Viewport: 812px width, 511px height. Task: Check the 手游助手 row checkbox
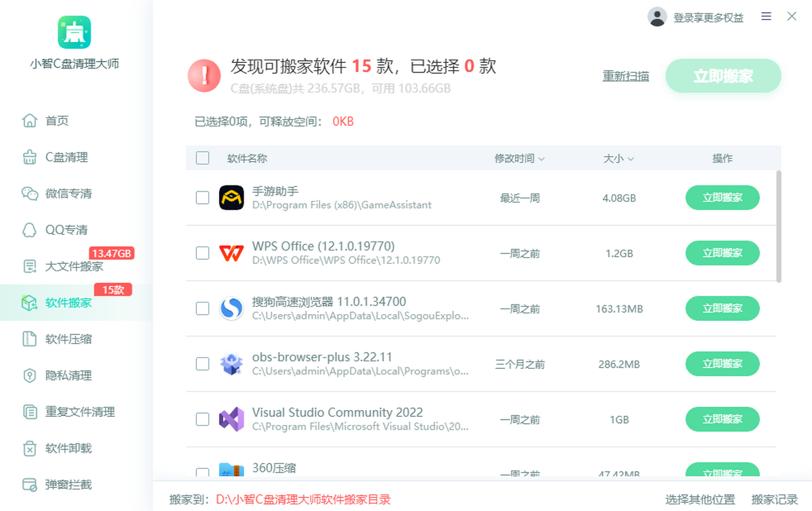tap(202, 198)
